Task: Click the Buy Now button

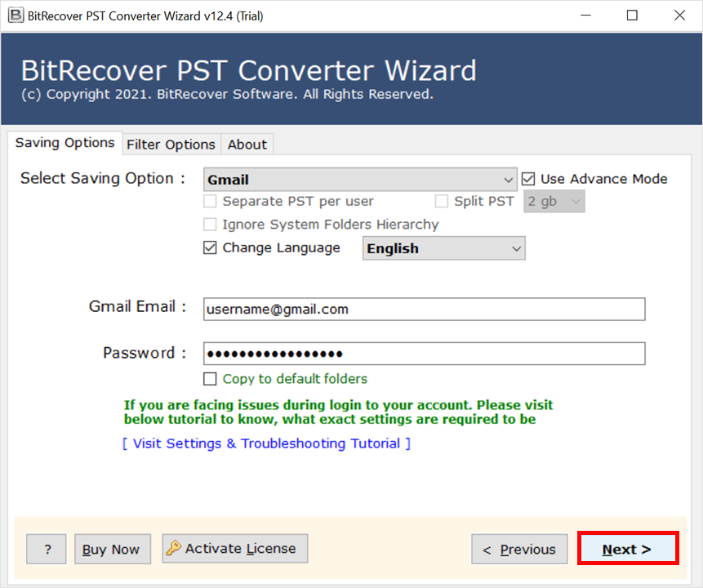Action: (113, 549)
